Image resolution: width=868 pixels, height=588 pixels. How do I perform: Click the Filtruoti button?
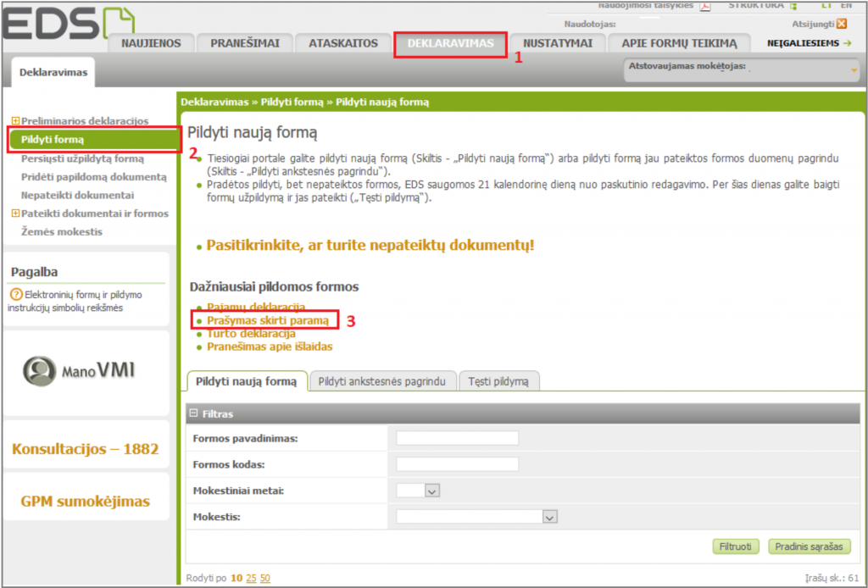click(x=735, y=546)
